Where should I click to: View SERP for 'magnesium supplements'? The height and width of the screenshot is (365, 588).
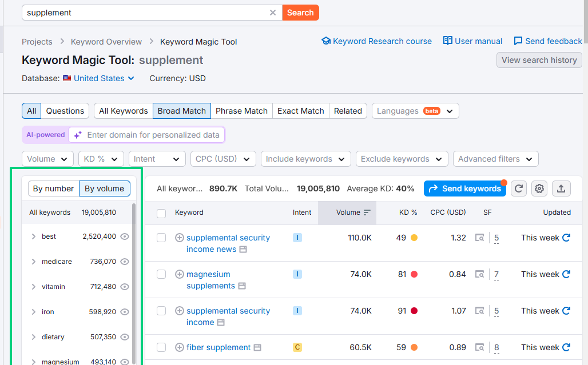[x=479, y=274]
